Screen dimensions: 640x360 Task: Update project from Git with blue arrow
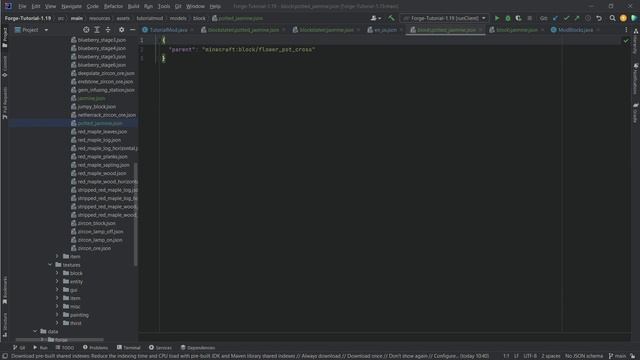(555, 18)
